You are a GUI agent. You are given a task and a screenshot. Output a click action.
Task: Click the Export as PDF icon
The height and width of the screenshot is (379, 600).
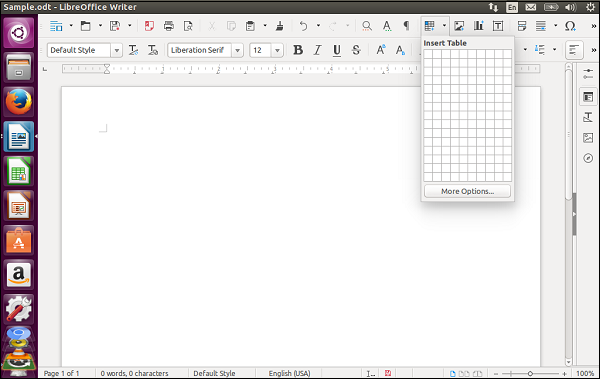(x=149, y=26)
